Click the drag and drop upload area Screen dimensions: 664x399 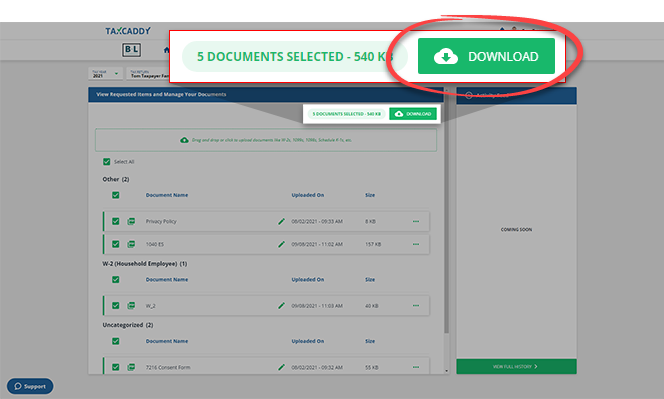coord(266,140)
